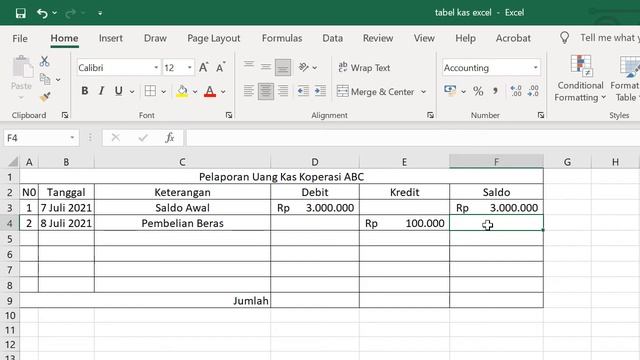Switch to the Insert tab
Screen dimensions: 640x360
[x=111, y=38]
